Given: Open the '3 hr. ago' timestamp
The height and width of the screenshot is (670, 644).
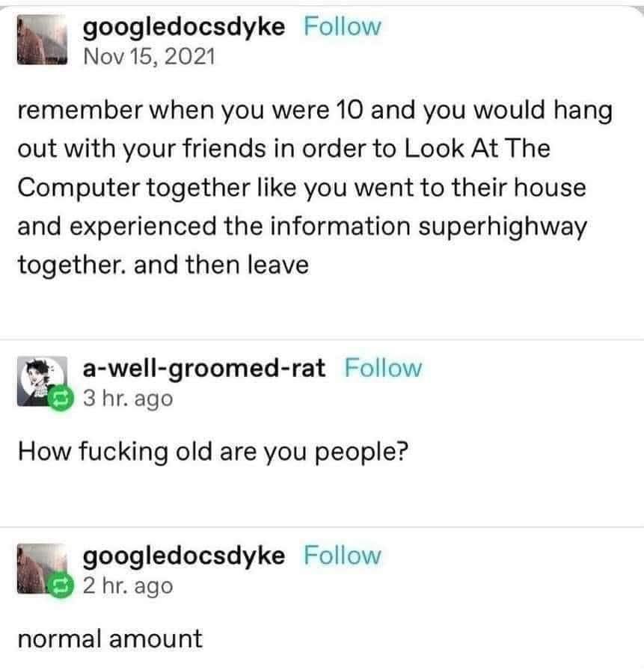Looking at the screenshot, I should 128,399.
